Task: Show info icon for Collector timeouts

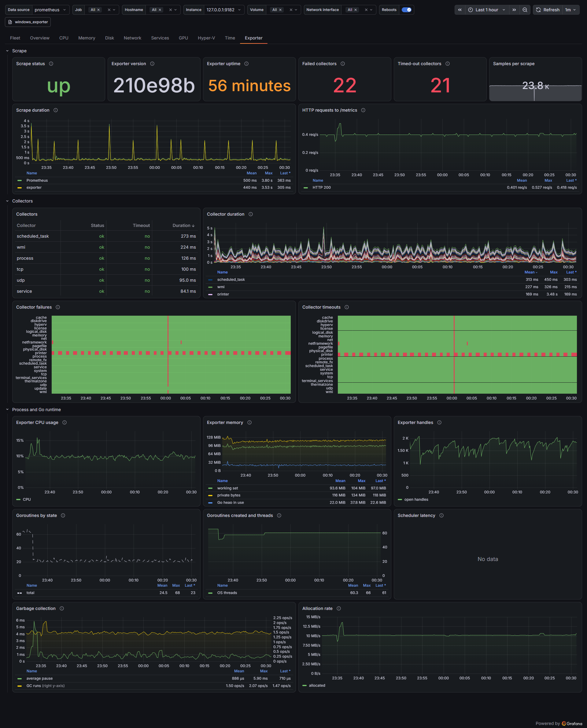Action: [347, 307]
